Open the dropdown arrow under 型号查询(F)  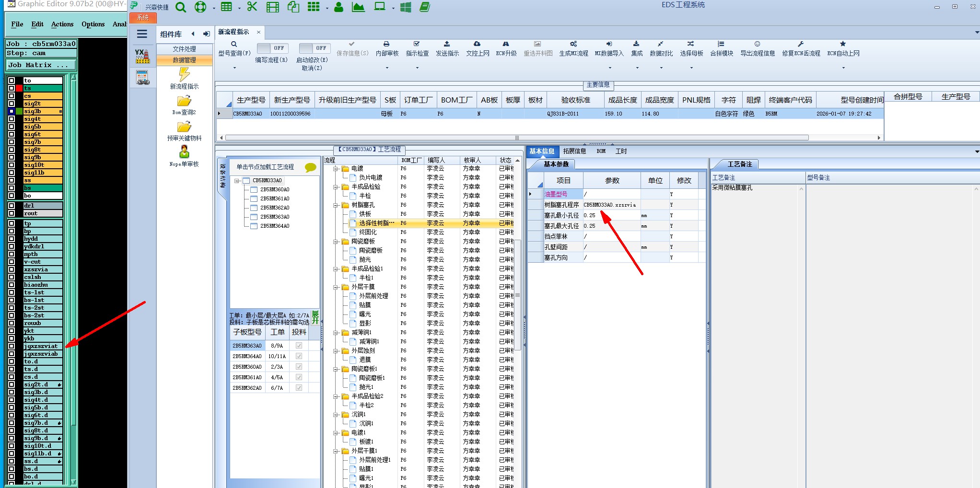tap(234, 68)
